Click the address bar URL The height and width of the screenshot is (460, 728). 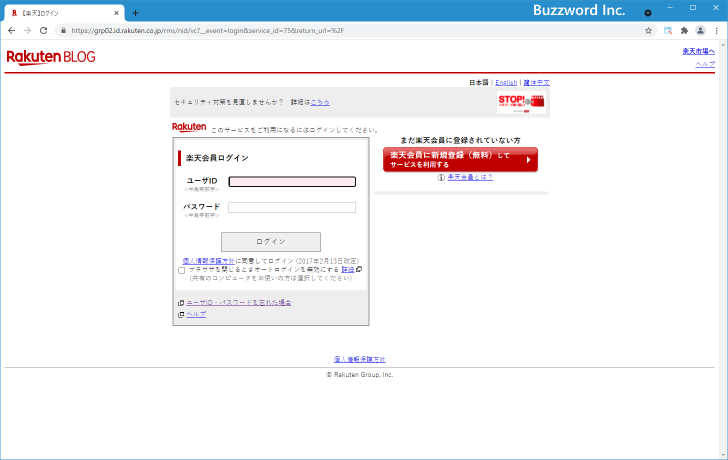click(x=208, y=31)
